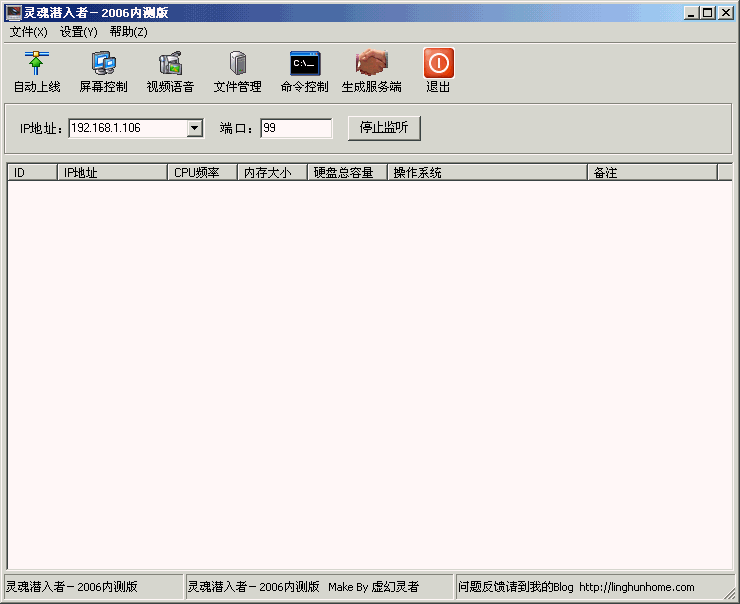Click inside the IP地址 combo box text

click(126, 128)
